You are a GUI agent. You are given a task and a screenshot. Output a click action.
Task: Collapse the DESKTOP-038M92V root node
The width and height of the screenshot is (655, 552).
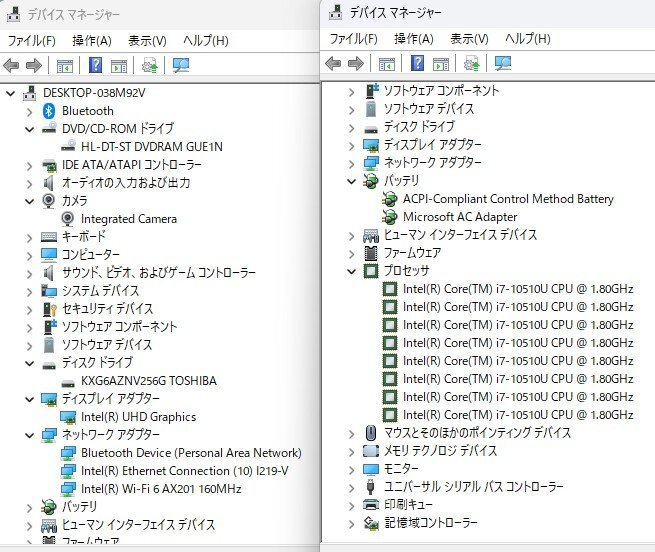(10, 93)
